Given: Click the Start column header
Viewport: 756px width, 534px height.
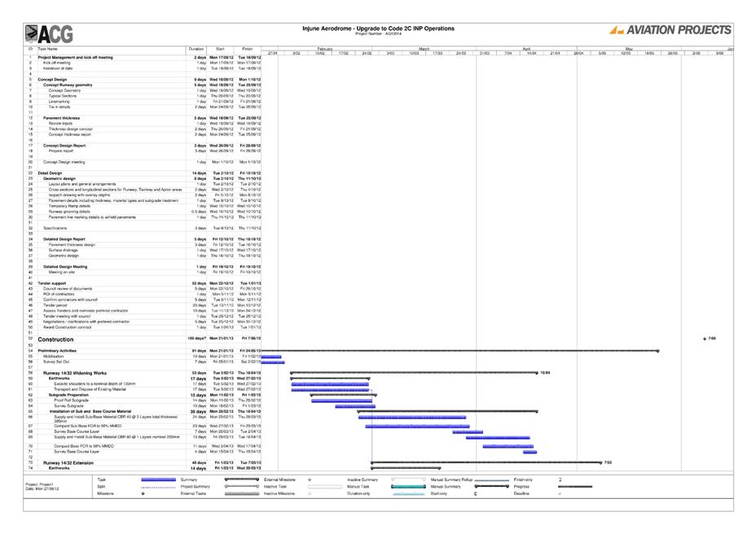Looking at the screenshot, I should point(220,49).
